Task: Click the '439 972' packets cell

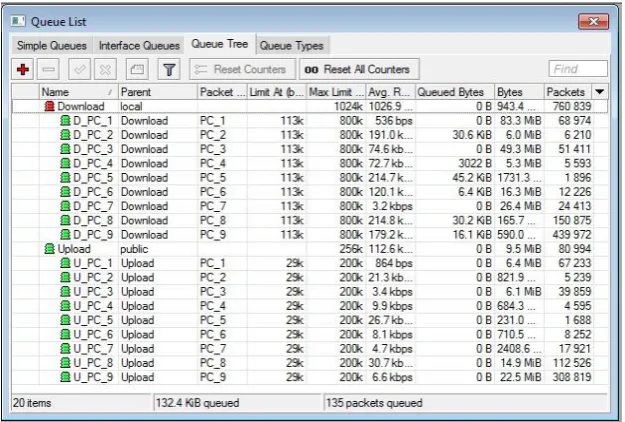Action: [572, 235]
